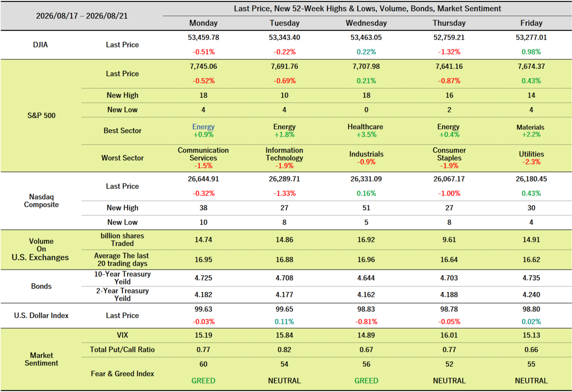Click the VIX row label
The image size is (572, 392).
point(123,335)
